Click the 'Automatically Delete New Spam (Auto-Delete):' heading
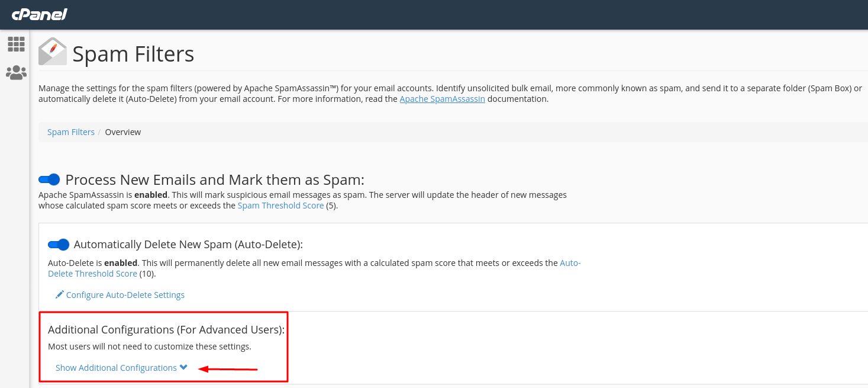 188,245
